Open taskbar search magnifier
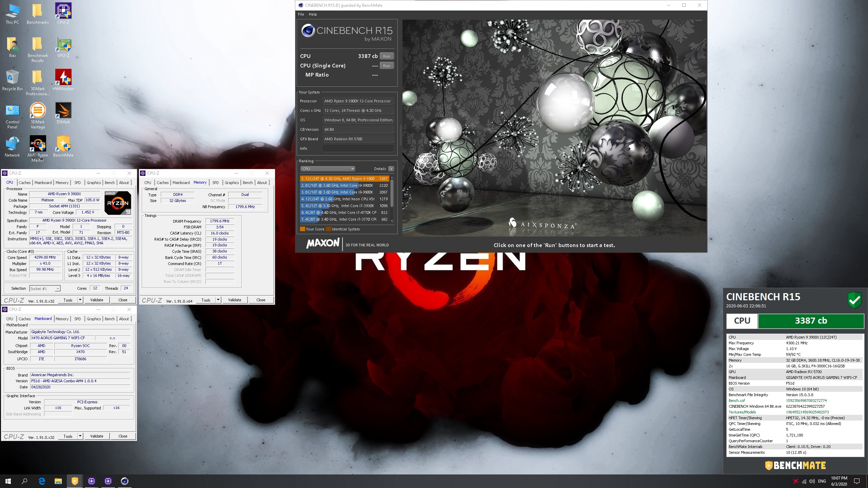The image size is (868, 488). tap(24, 481)
